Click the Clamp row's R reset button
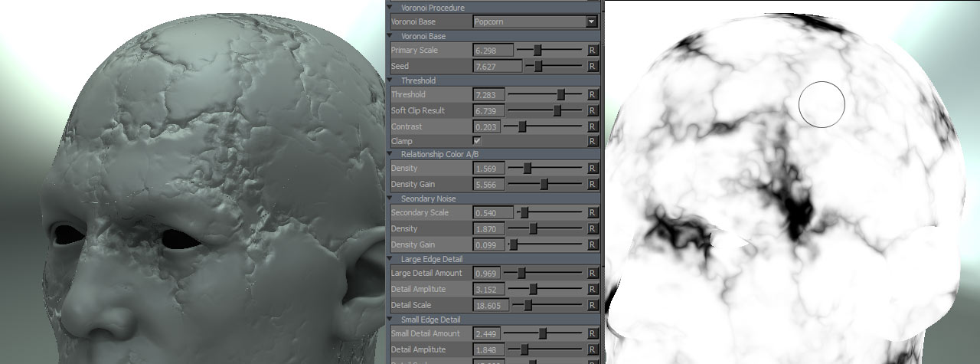Viewport: 980px width, 364px height. tap(592, 142)
